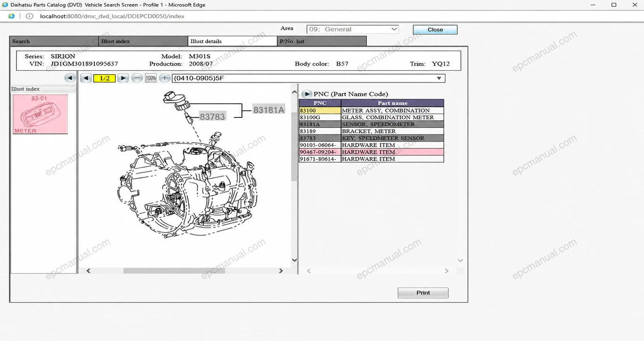Click the 83783 callout in the illustration
Screen dimensions: 644x341
[x=212, y=116]
